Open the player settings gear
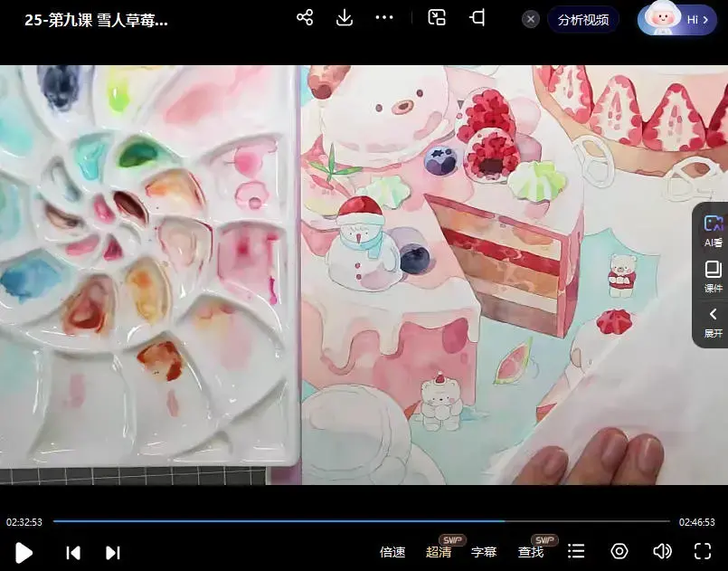728x571 pixels. point(619,551)
